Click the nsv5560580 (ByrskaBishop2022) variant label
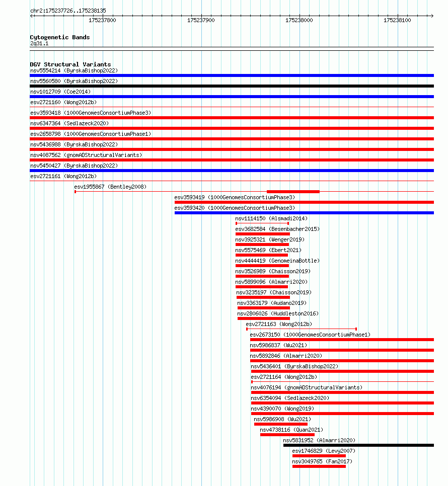 (74, 81)
